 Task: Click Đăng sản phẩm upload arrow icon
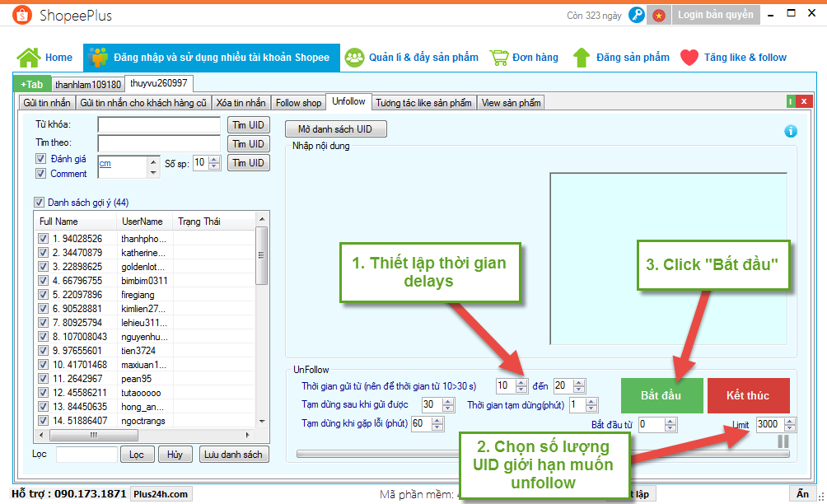582,58
